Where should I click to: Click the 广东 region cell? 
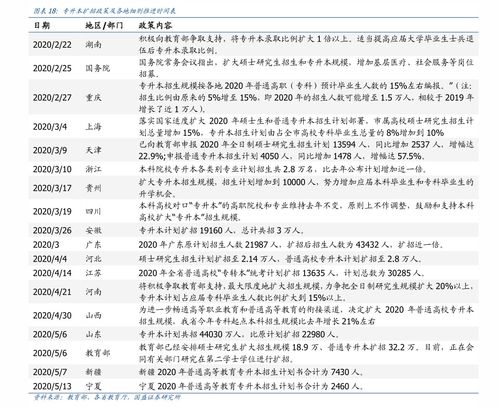[x=94, y=245]
